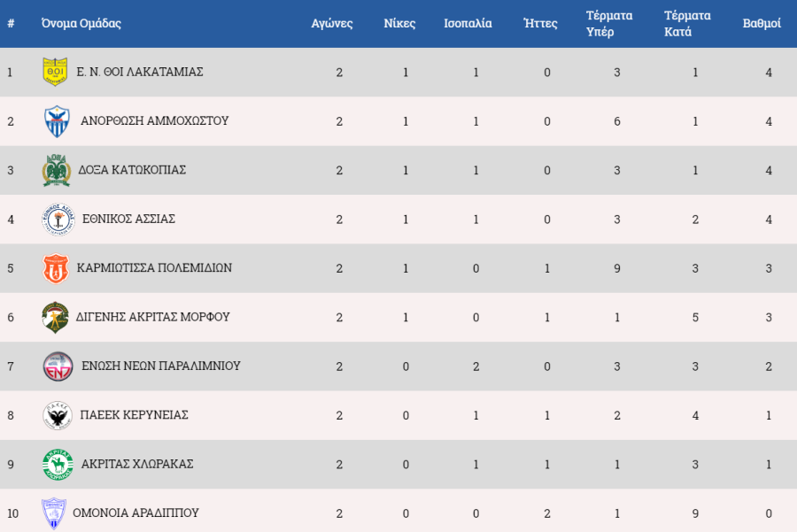Click goals-against value 2 in ΕΘΝΙΚΟΣ ΑΣΣΙΑΣ row

pos(695,220)
